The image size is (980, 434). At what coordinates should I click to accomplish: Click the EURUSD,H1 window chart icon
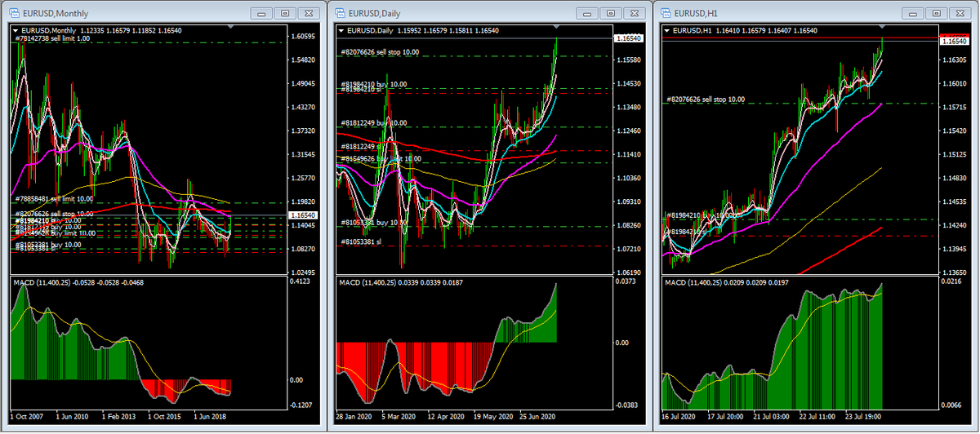pos(666,13)
